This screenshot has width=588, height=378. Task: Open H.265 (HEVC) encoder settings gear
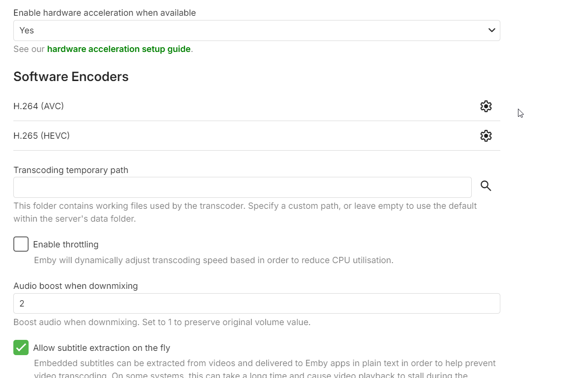click(486, 136)
